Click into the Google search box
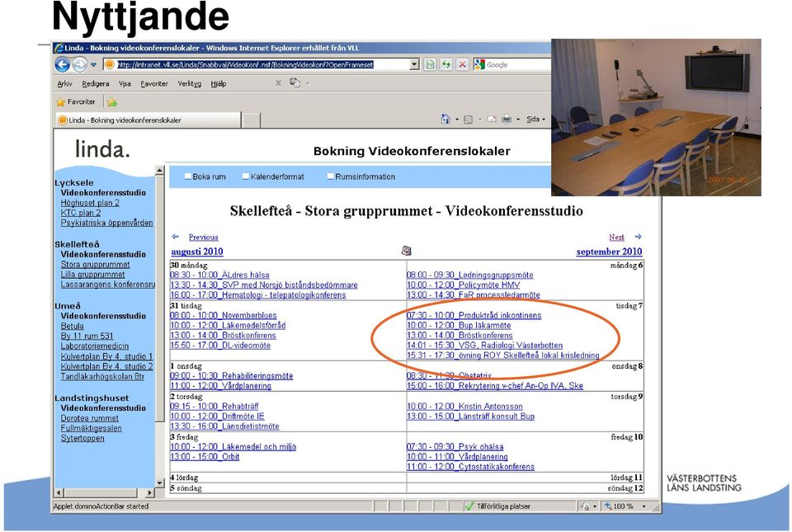This screenshot has width=792, height=532. (518, 64)
